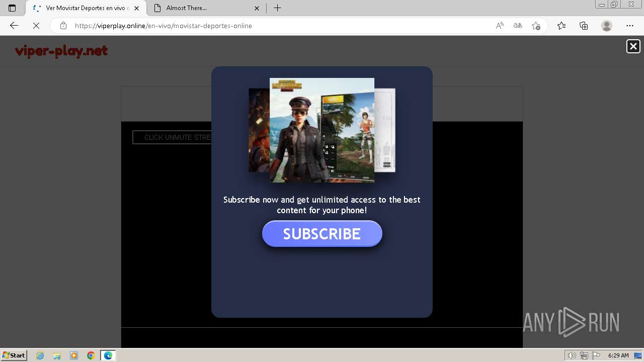Screen dimensions: 644x362
Task: Launch Google Chrome from the taskbar
Action: 91,355
